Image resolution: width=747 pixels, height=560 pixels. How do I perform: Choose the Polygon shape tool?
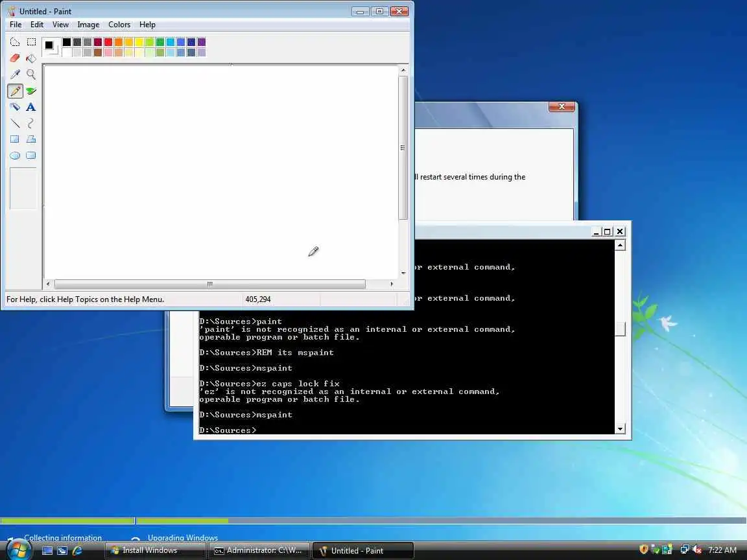31,139
